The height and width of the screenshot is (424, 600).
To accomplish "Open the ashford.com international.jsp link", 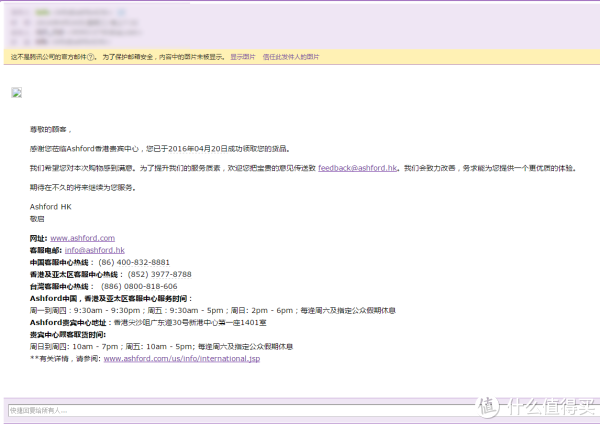I will (182, 359).
